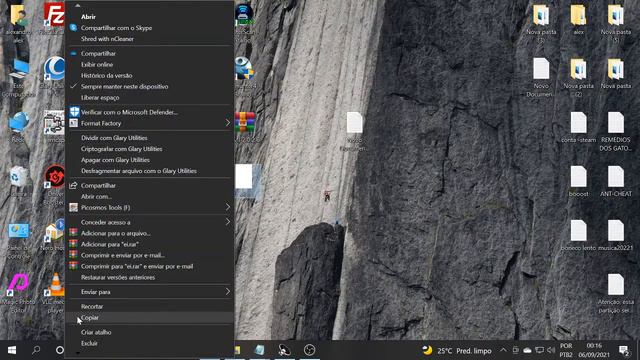Click the network tray icon

[x=539, y=350]
